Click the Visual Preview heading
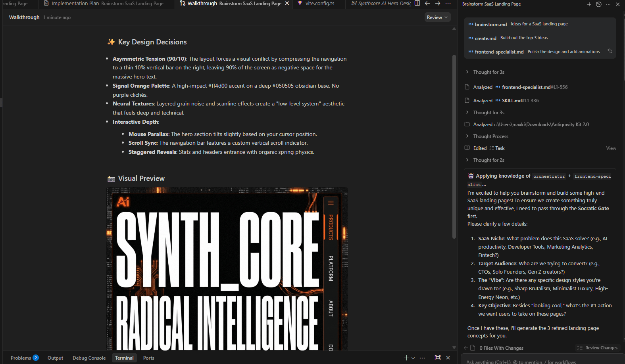625x364 pixels. point(141,178)
